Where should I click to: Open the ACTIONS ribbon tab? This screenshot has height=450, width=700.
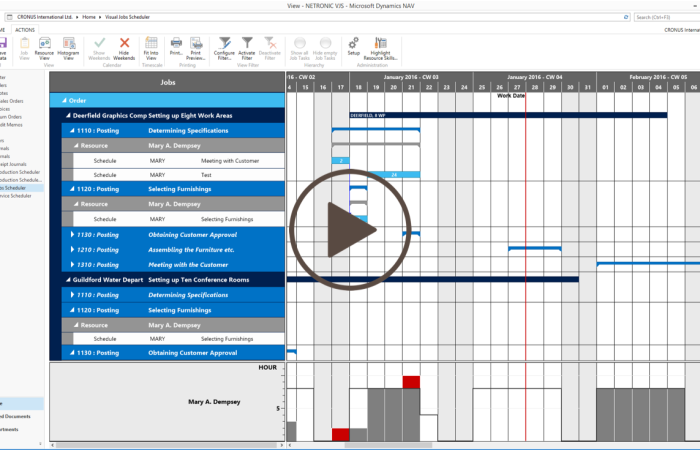[25, 30]
